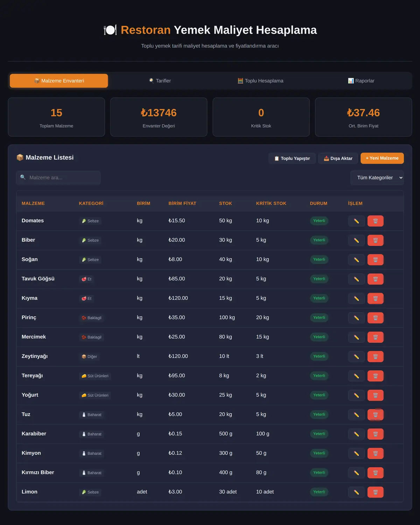Open the Tarifler tab

click(160, 81)
